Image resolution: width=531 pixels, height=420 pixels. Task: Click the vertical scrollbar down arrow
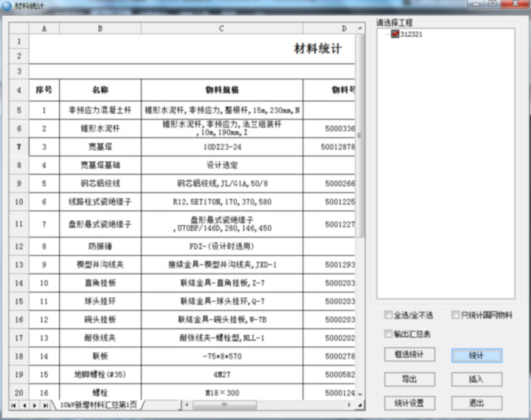(x=360, y=394)
